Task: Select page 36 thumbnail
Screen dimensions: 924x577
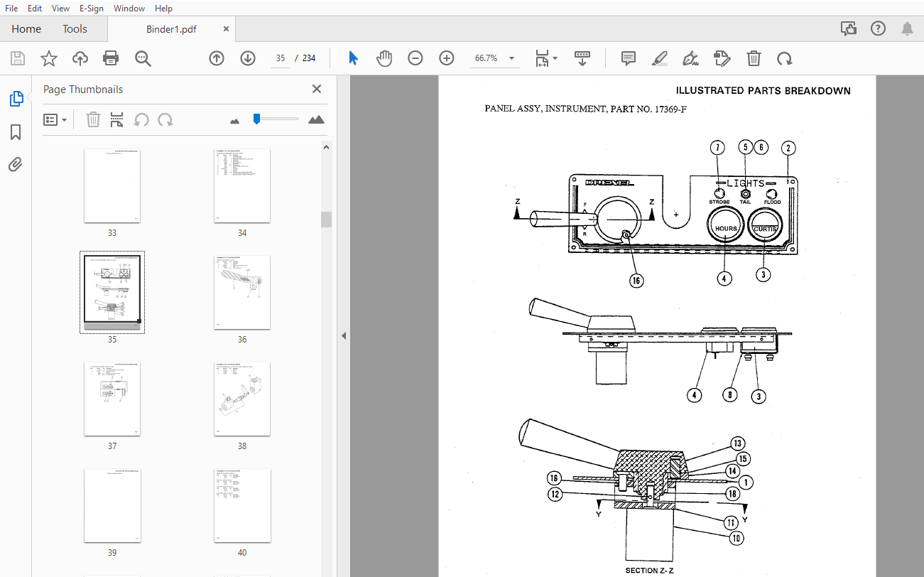Action: pyautogui.click(x=242, y=293)
